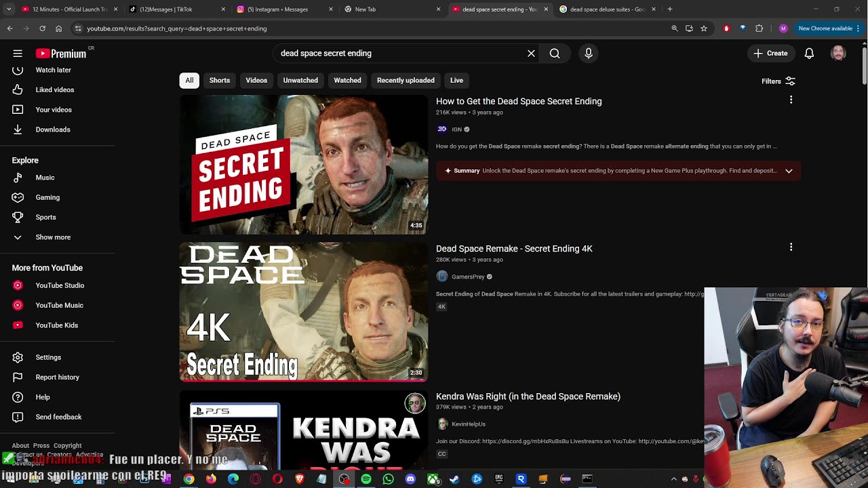Clear the search query with the X icon
The height and width of the screenshot is (488, 868).
point(531,54)
